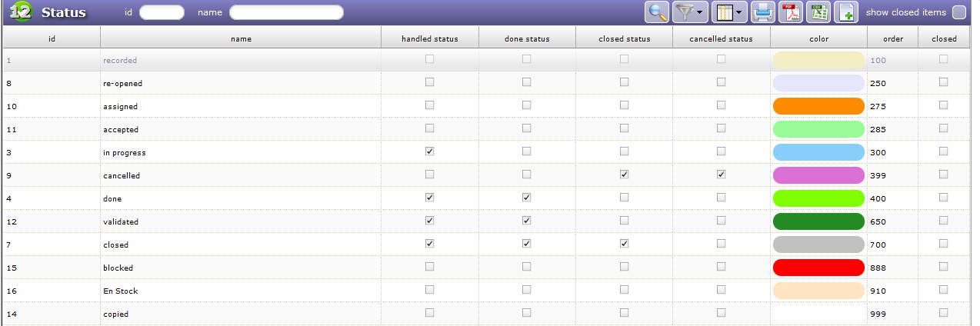The width and height of the screenshot is (980, 326).
Task: Toggle handled status for in progress row
Action: tap(429, 151)
